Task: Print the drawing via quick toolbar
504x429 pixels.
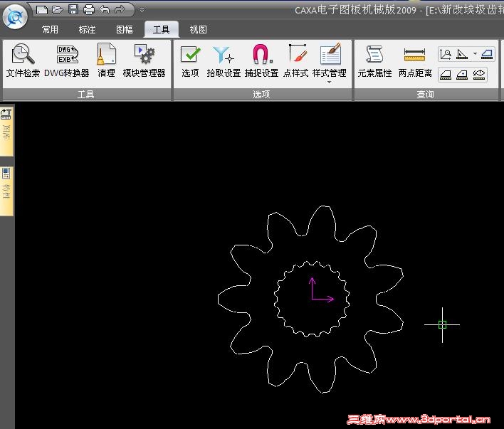Action: pyautogui.click(x=89, y=10)
